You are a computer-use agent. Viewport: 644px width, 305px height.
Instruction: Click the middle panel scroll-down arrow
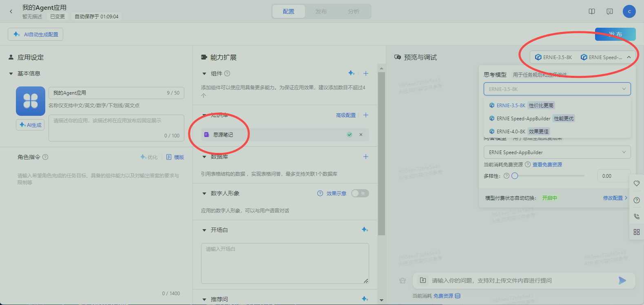coord(381,300)
